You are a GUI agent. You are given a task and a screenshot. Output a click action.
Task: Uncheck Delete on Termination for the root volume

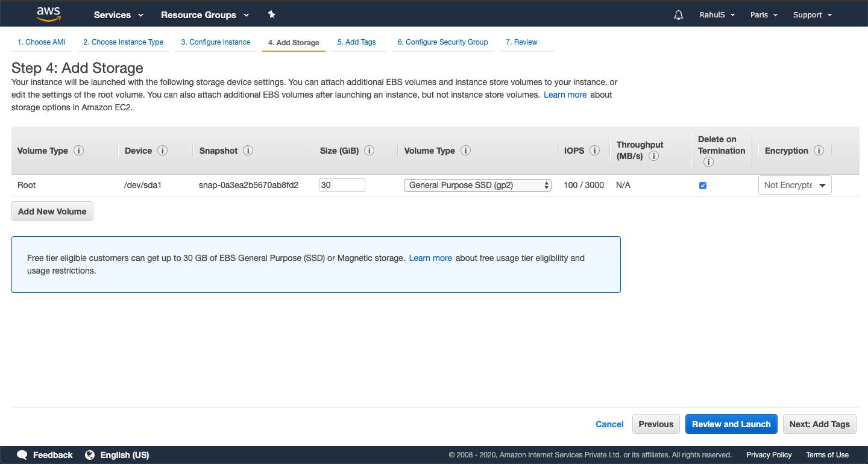(x=702, y=185)
